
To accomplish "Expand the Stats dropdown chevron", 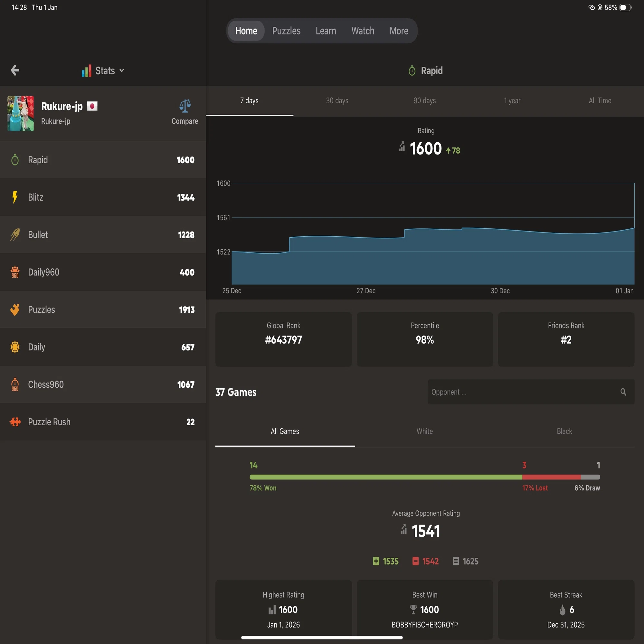I will click(122, 71).
